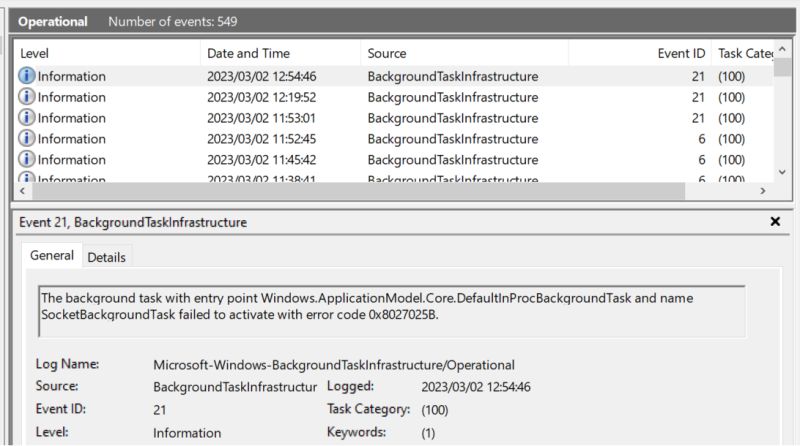Select date cell 2023/03/02 11:45:42
Viewport: 800px width, 446px height.
click(x=262, y=160)
